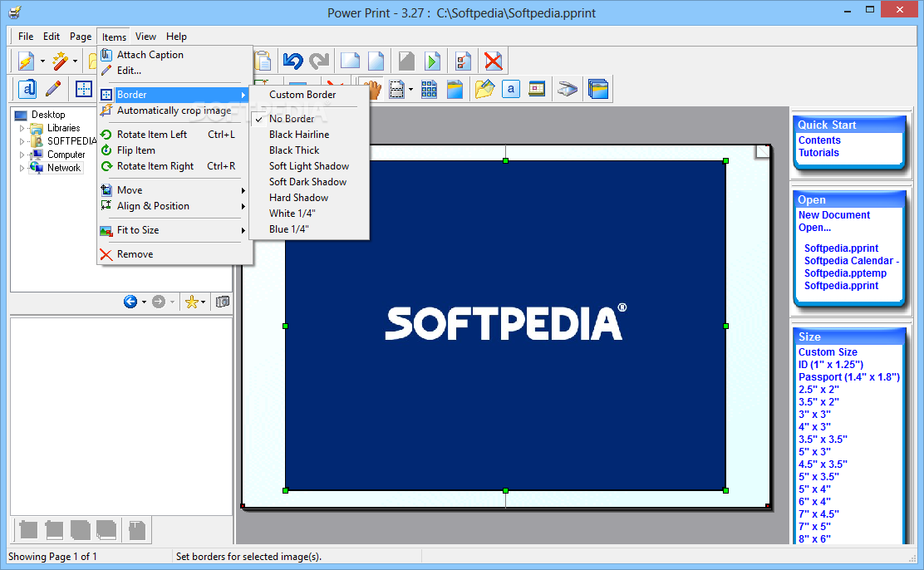
Task: Click the yellow star favorites icon
Action: click(x=191, y=302)
